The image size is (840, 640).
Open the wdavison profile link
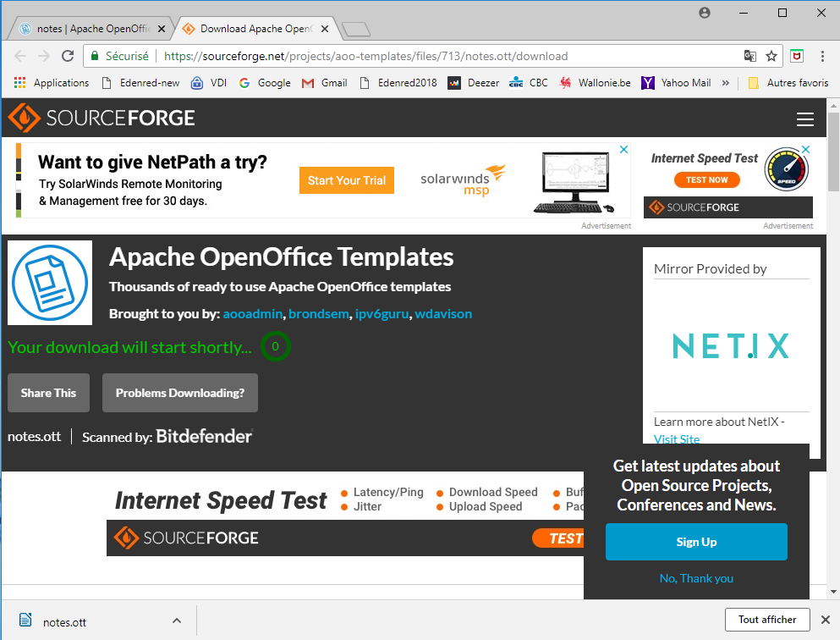(443, 313)
